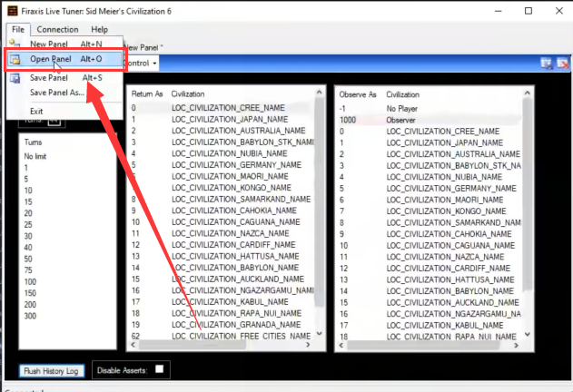Select LOC_CIVILIZATION_GERMANY_NAME in Return As list
Viewport: 573px width, 392px height.
[x=222, y=165]
